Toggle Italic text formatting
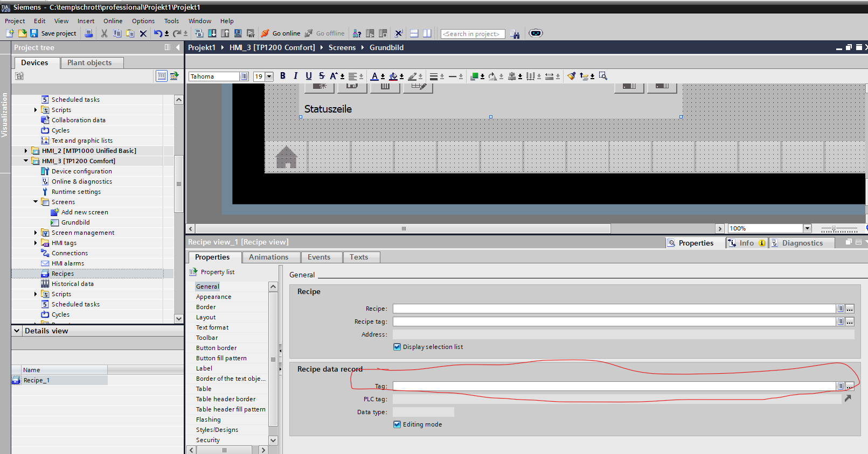This screenshot has width=868, height=454. (x=295, y=76)
